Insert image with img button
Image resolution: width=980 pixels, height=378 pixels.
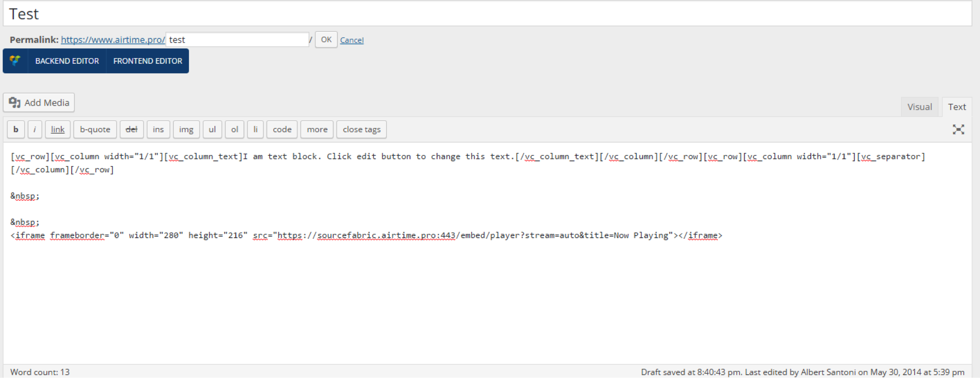[186, 129]
